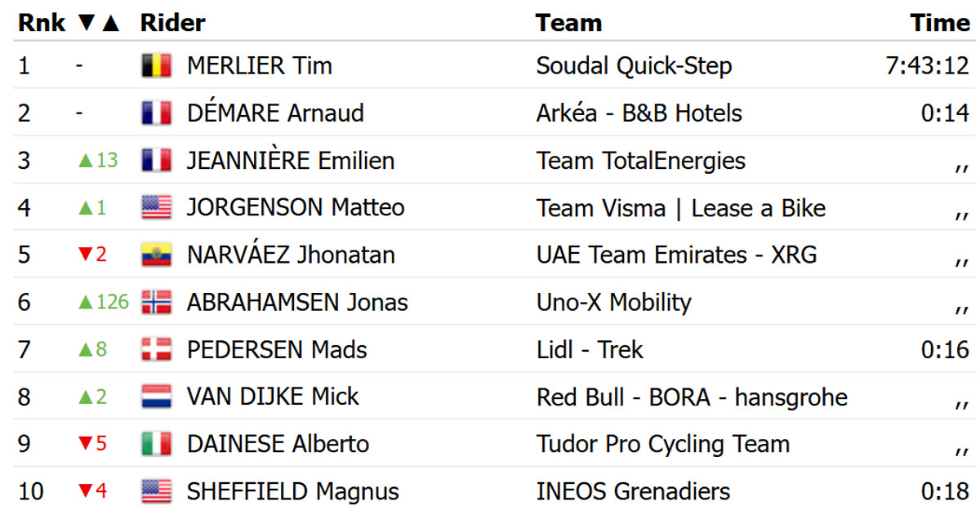The image size is (980, 510).
Task: Click the French flag next to Démare
Action: [156, 113]
